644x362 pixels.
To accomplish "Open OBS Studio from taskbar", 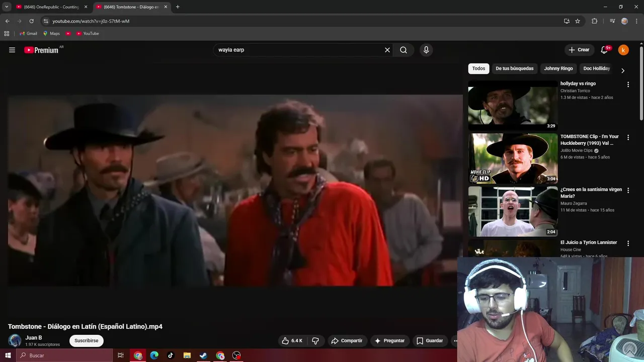I will (236, 355).
